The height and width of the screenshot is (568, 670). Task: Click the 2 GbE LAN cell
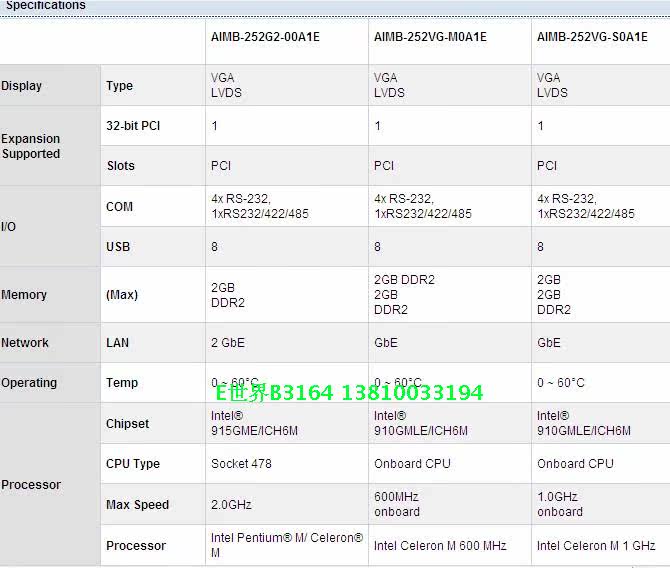[228, 343]
